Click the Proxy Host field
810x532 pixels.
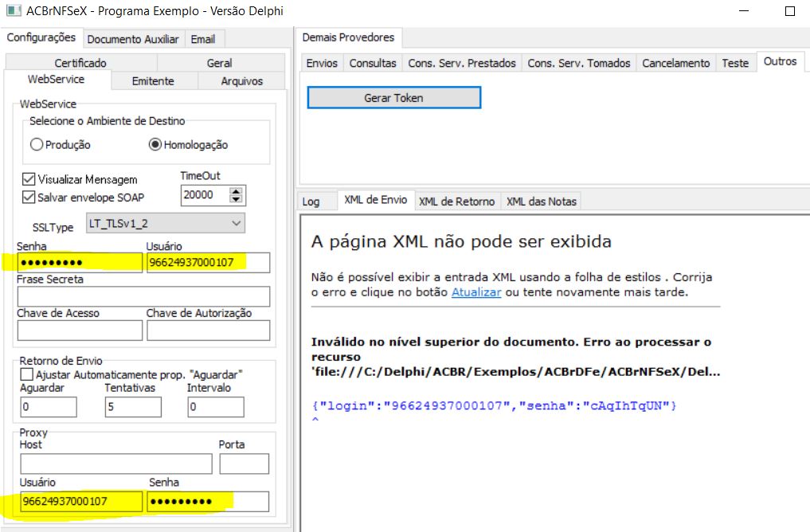(x=116, y=464)
